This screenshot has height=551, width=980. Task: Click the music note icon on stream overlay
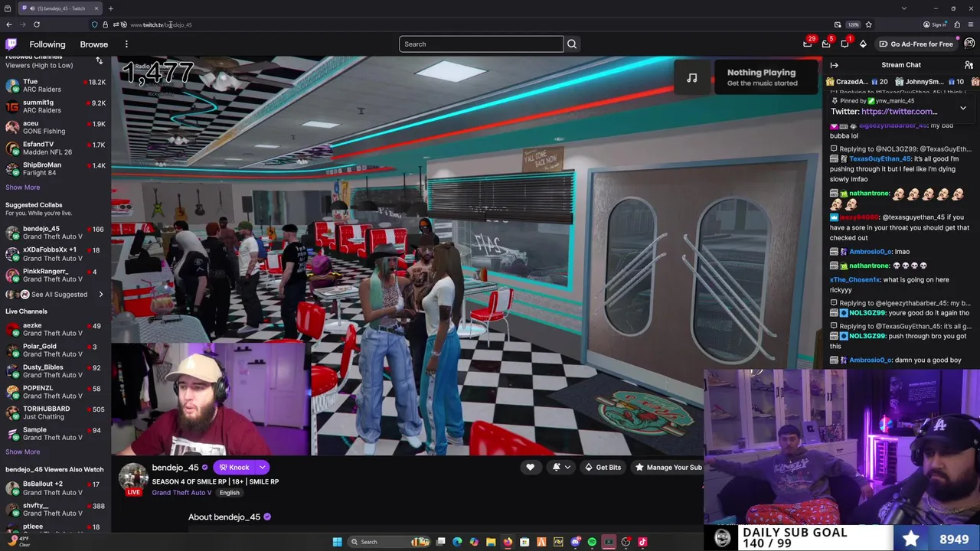click(x=692, y=77)
